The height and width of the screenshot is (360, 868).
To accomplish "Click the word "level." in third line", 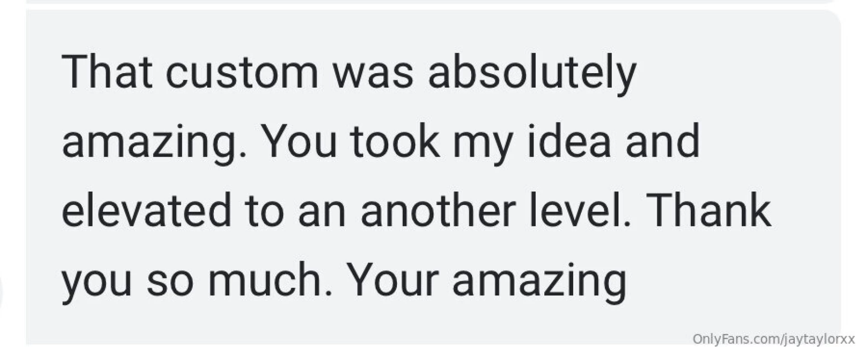I will click(x=579, y=210).
